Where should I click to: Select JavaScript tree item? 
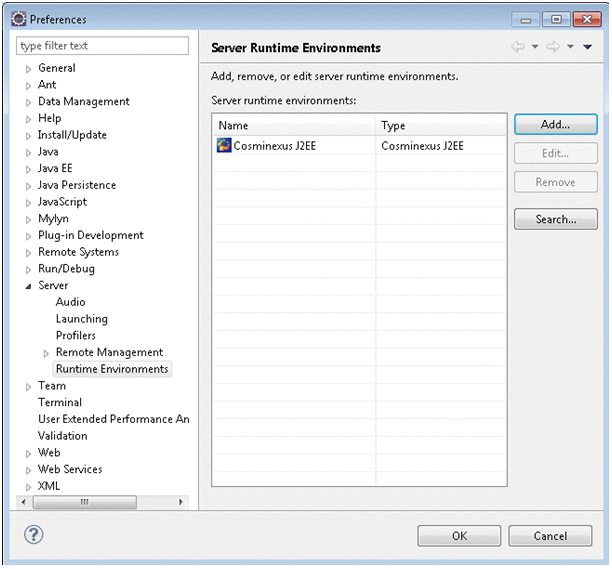click(x=62, y=202)
